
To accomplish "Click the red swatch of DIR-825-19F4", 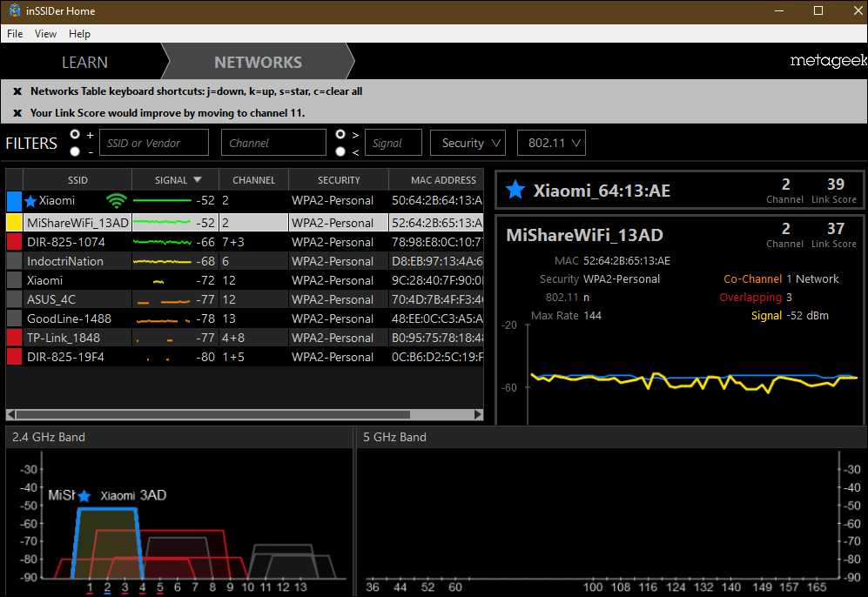I will point(15,357).
